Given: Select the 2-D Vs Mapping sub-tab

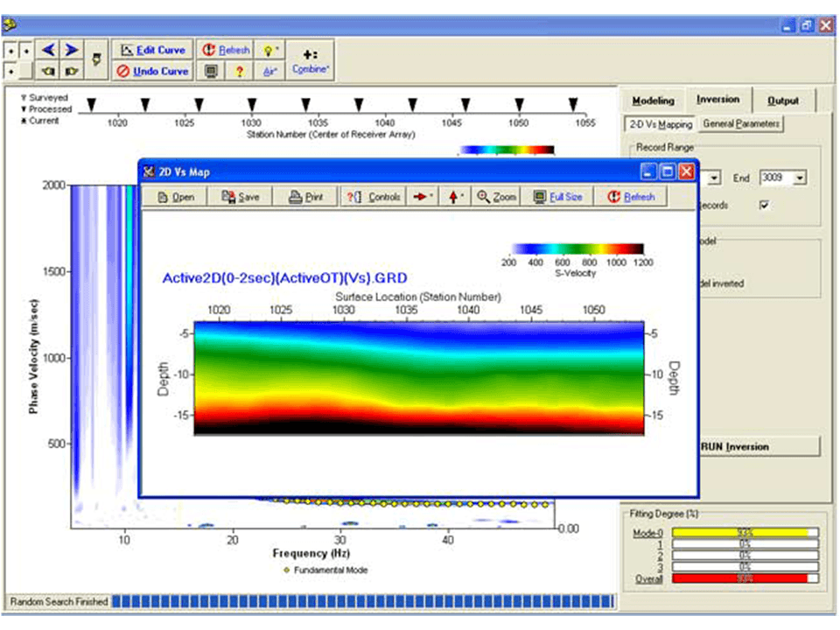Looking at the screenshot, I should 661,124.
